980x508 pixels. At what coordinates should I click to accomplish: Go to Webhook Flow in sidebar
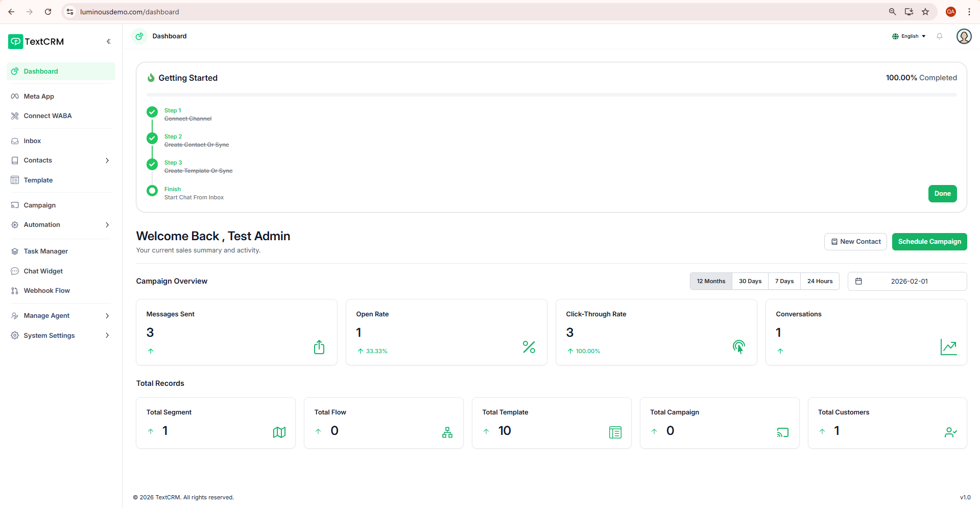(x=46, y=291)
